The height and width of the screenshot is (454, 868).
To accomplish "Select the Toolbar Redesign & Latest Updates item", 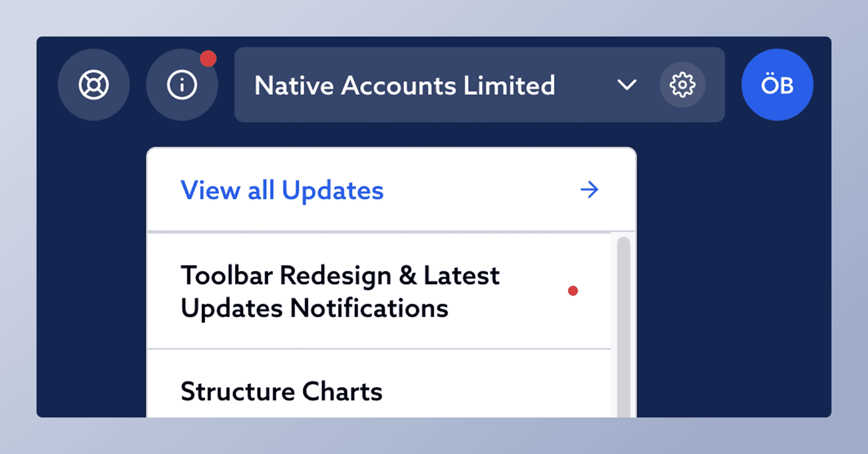I will (340, 291).
